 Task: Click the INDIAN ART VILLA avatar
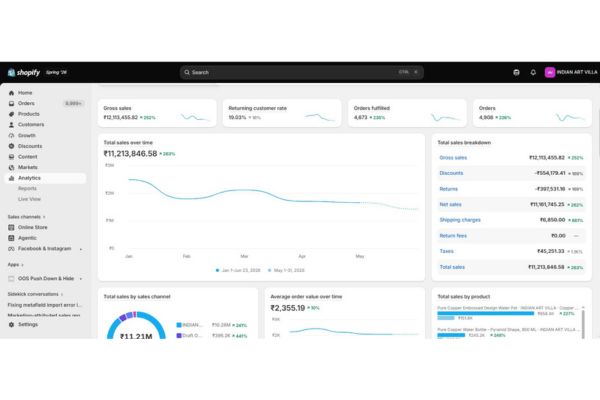tap(550, 72)
